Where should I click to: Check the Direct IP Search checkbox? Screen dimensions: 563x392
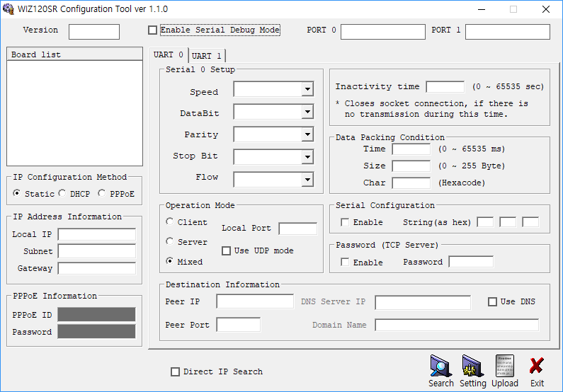(x=175, y=371)
